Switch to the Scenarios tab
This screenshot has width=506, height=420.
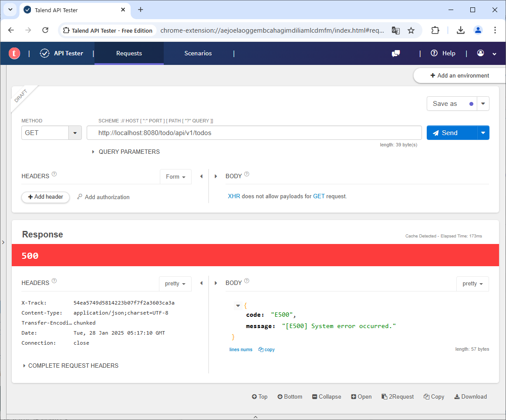pos(198,53)
